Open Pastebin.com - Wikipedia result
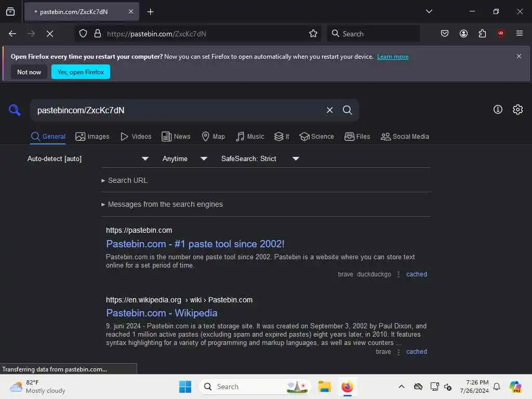The image size is (532, 399). (x=162, y=313)
